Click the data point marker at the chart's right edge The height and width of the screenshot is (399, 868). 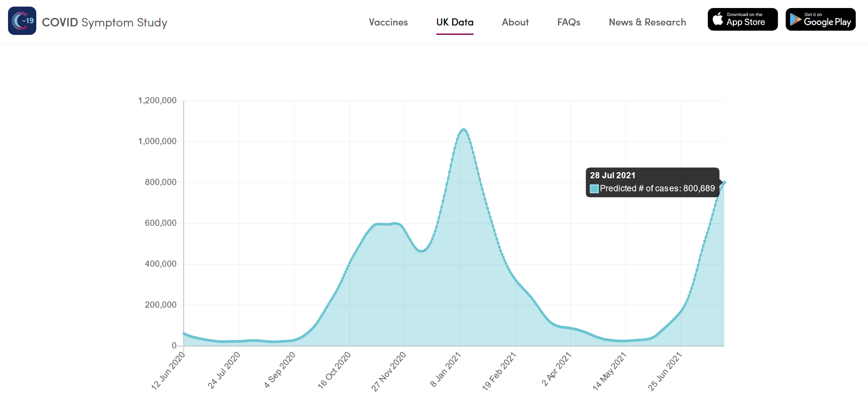click(723, 183)
